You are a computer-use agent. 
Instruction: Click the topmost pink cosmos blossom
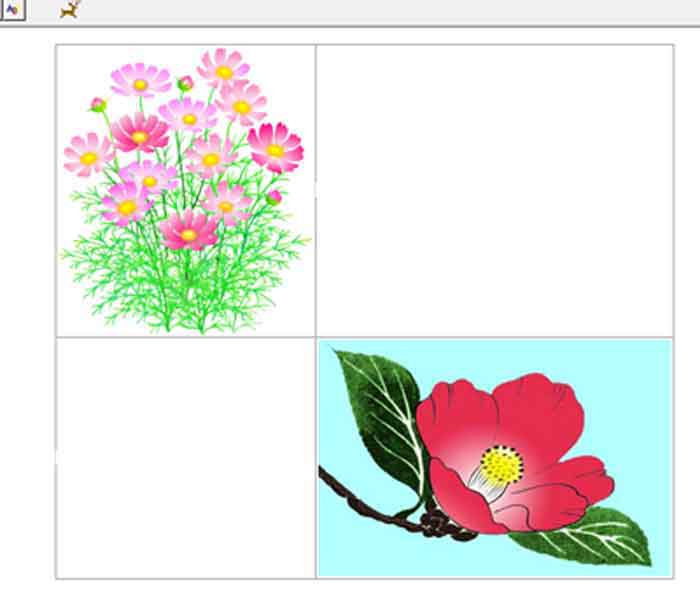tap(223, 68)
